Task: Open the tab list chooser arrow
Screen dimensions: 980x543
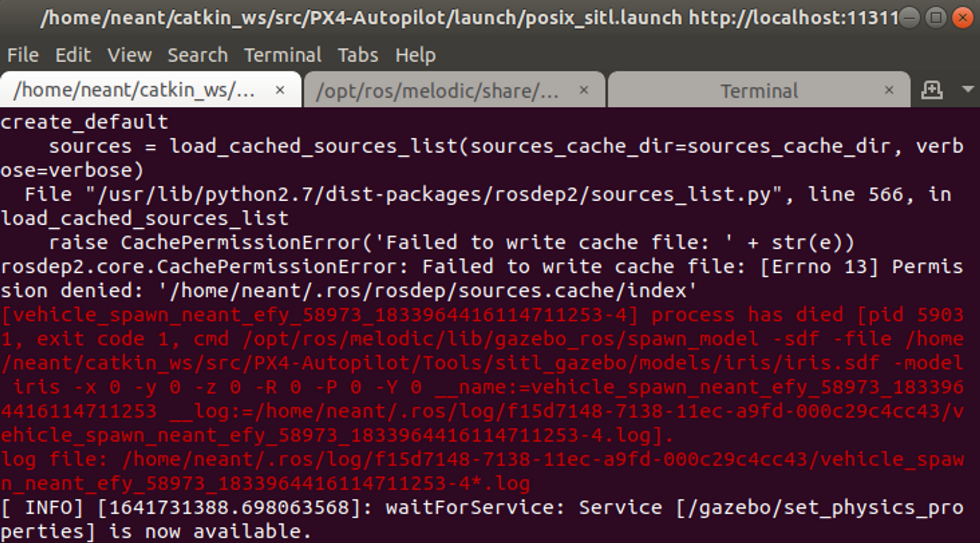Action: click(x=968, y=90)
